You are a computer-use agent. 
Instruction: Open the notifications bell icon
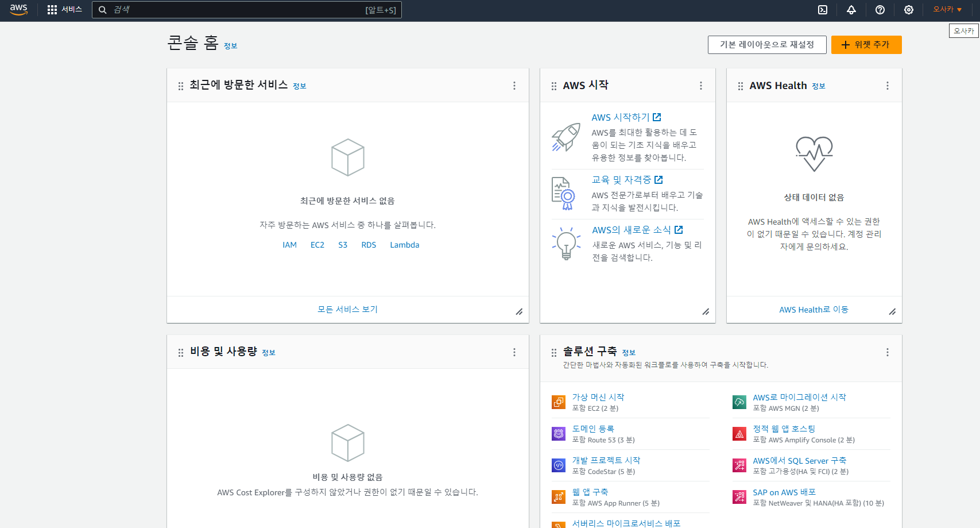click(x=851, y=10)
